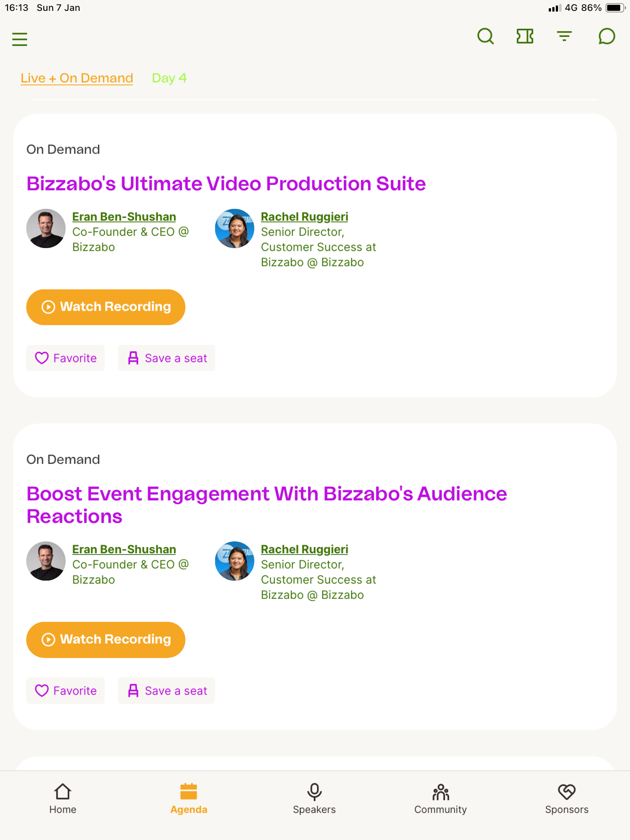Favorite the Audience Reactions session
This screenshot has height=840, width=630.
tap(65, 691)
